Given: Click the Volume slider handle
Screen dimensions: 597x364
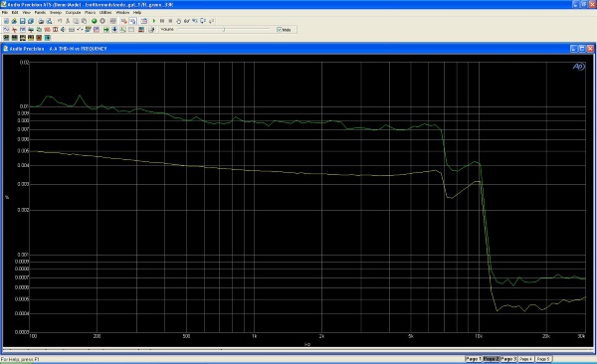Looking at the screenshot, I should [x=224, y=29].
